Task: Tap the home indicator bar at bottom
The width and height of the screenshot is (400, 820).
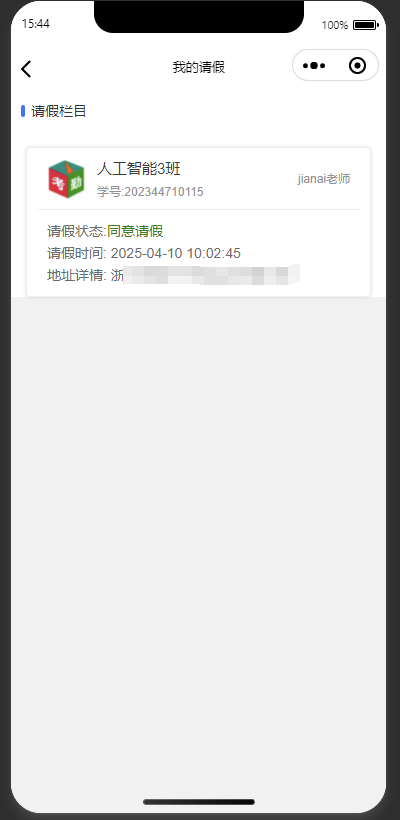Action: [199, 802]
